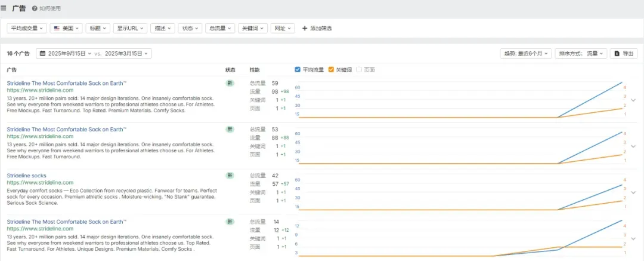Image resolution: width=644 pixels, height=261 pixels.
Task: Click the +57 traffic change value
Action: coord(284,184)
